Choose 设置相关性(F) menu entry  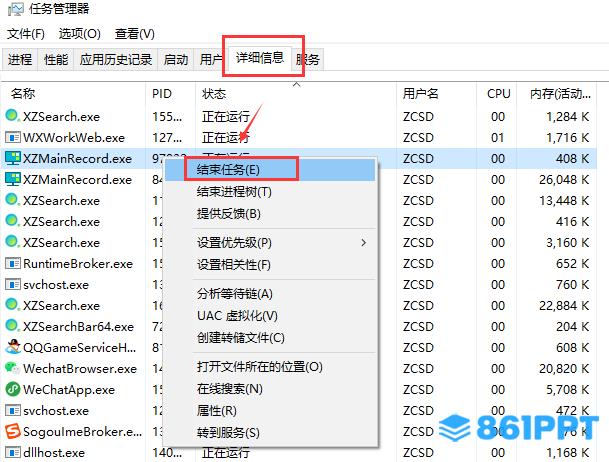coord(271,265)
